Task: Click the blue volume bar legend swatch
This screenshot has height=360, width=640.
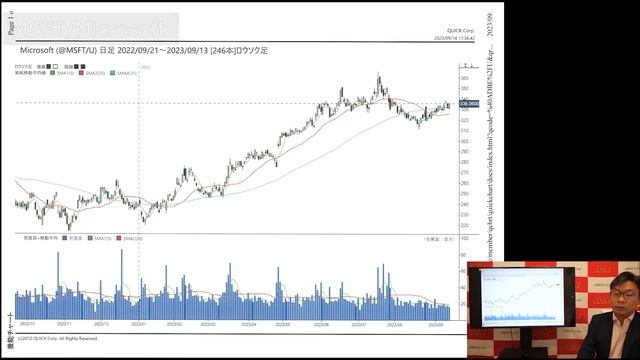Action: pyautogui.click(x=64, y=238)
